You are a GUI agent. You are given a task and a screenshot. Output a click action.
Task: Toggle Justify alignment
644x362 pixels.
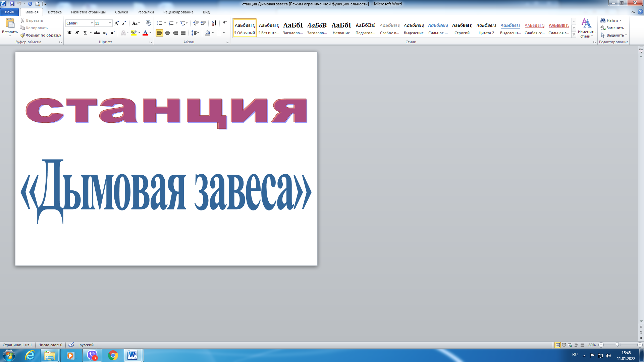[x=183, y=33]
